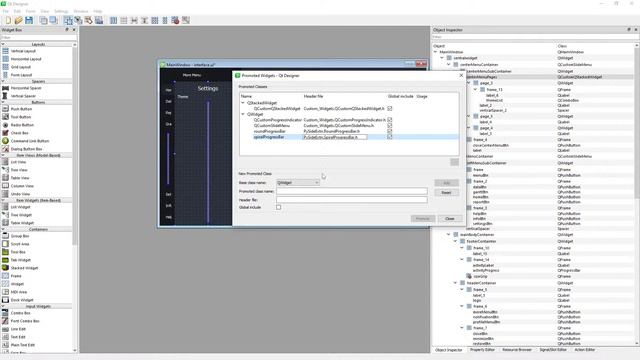
Task: Collapse QWidget group in promoted classes
Action: click(x=243, y=114)
